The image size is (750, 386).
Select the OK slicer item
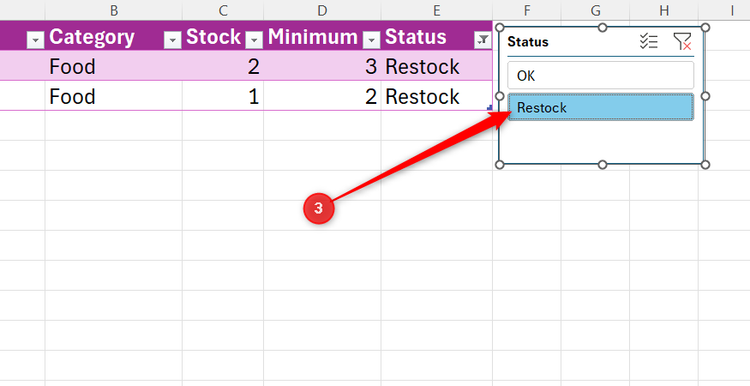pyautogui.click(x=600, y=75)
